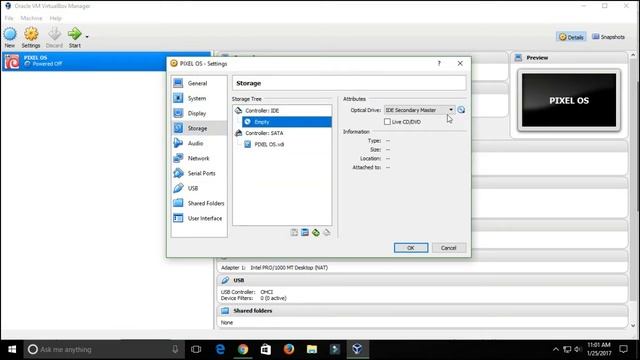
Task: Cancel the PIXEL OS settings dialog
Action: [x=448, y=248]
